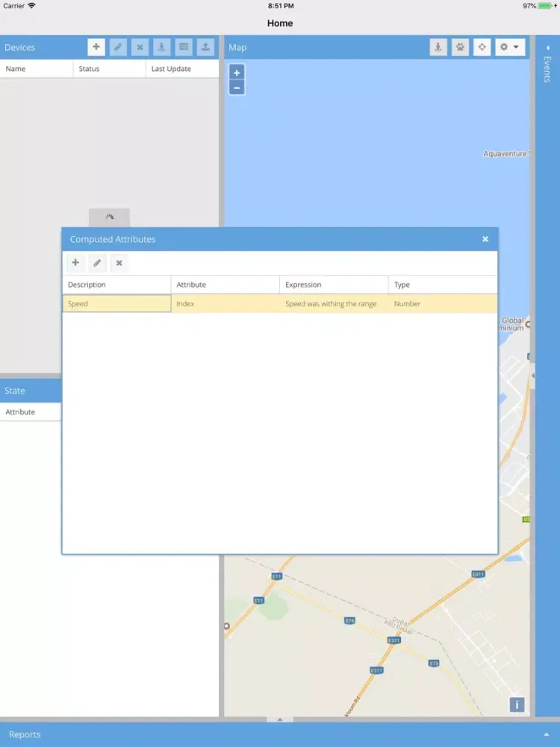560x747 pixels.
Task: Click the Map panel title
Action: tap(237, 47)
